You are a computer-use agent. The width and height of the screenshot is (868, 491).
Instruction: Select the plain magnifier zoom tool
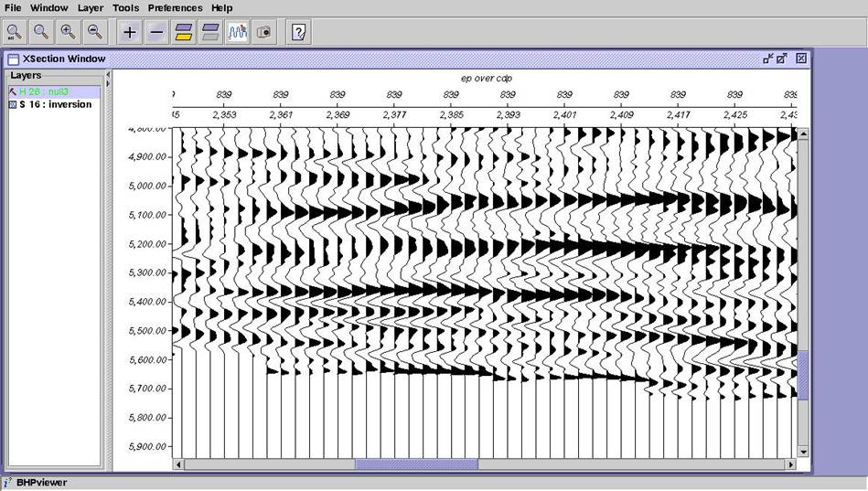click(41, 32)
